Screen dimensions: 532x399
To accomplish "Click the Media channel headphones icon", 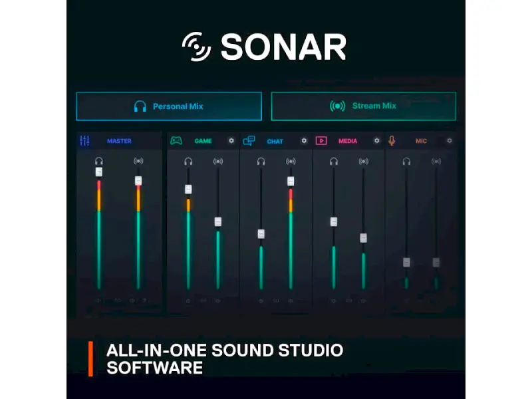I will point(334,162).
